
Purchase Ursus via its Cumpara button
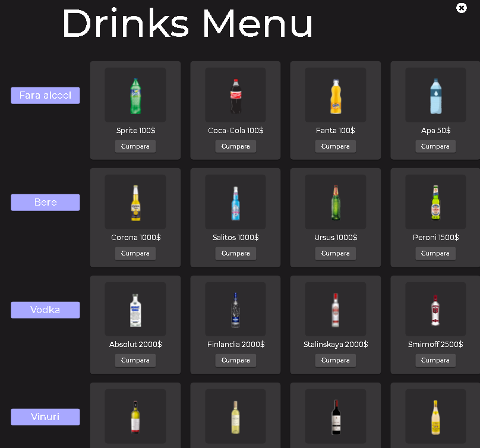336,253
